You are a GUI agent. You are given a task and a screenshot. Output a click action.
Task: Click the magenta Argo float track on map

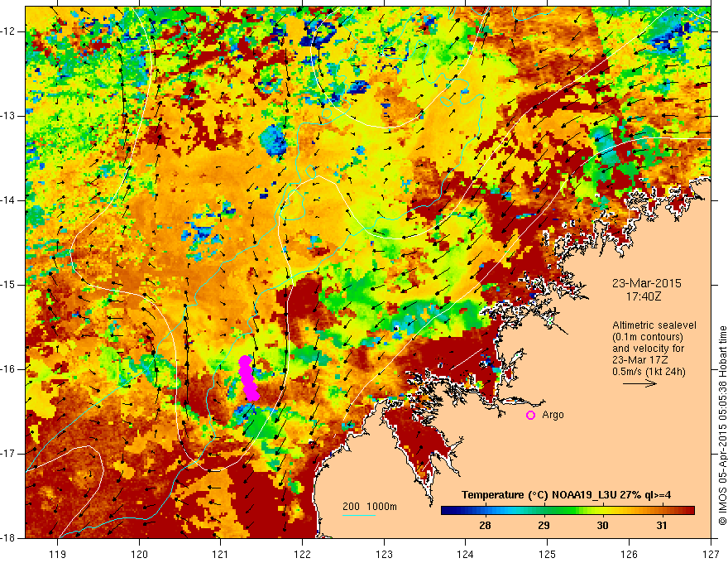248,378
